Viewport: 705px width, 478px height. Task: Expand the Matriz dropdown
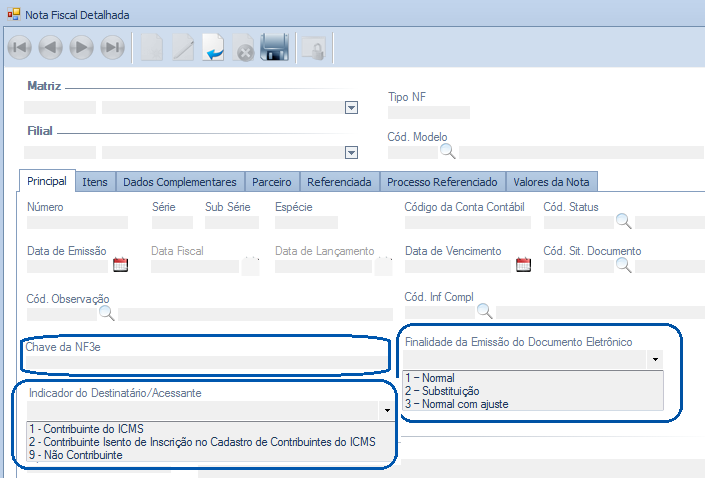tap(351, 108)
